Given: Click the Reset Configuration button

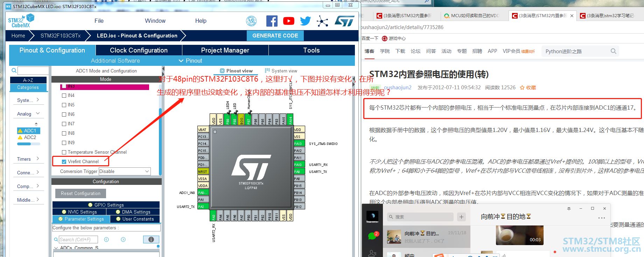Looking at the screenshot, I should [x=80, y=194].
